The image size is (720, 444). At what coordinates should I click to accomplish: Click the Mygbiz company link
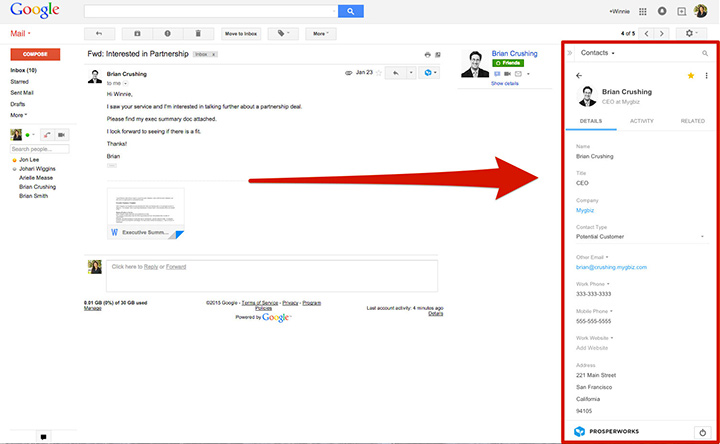tap(585, 210)
